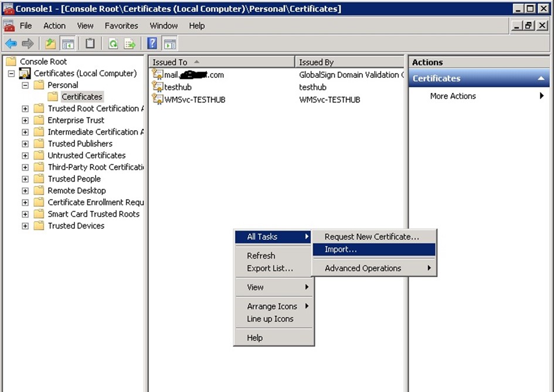
Task: Open the Favorites menu
Action: [121, 26]
